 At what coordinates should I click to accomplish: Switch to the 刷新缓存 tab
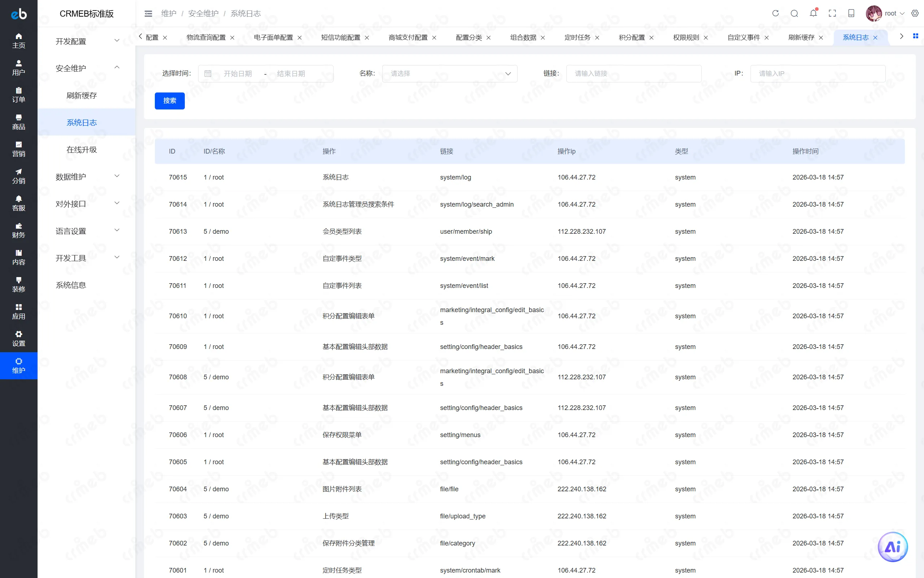click(x=801, y=38)
